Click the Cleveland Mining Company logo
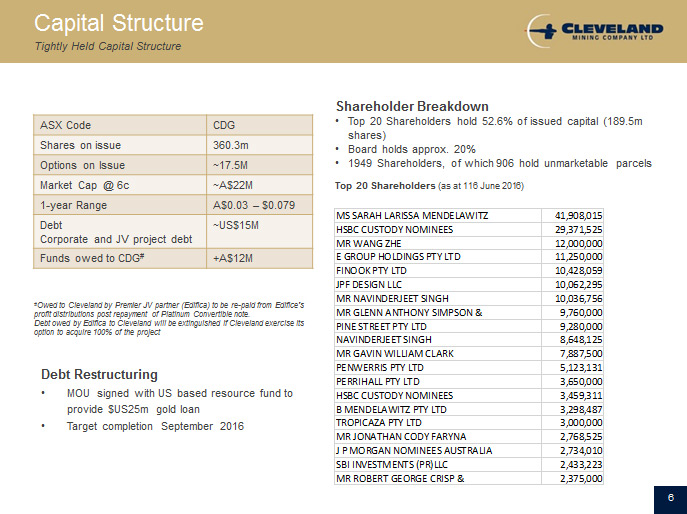687x514 pixels. 595,31
